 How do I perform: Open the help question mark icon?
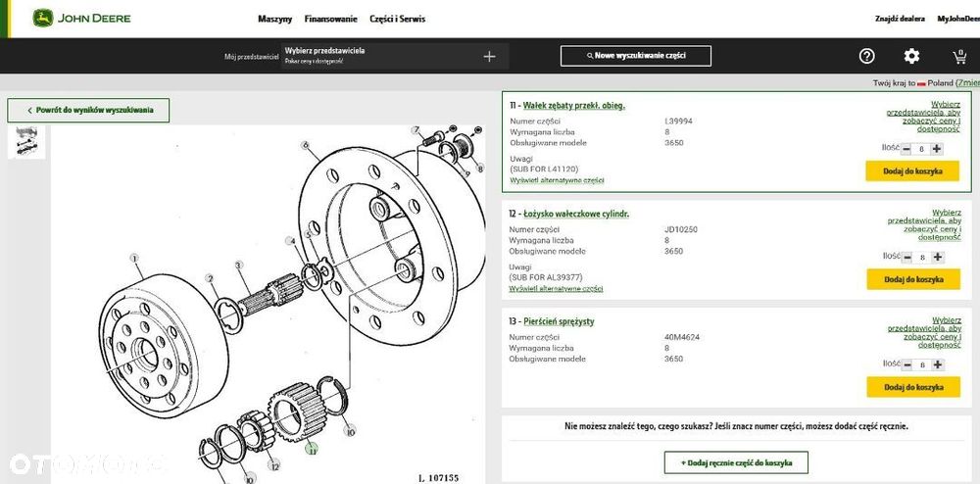click(866, 56)
